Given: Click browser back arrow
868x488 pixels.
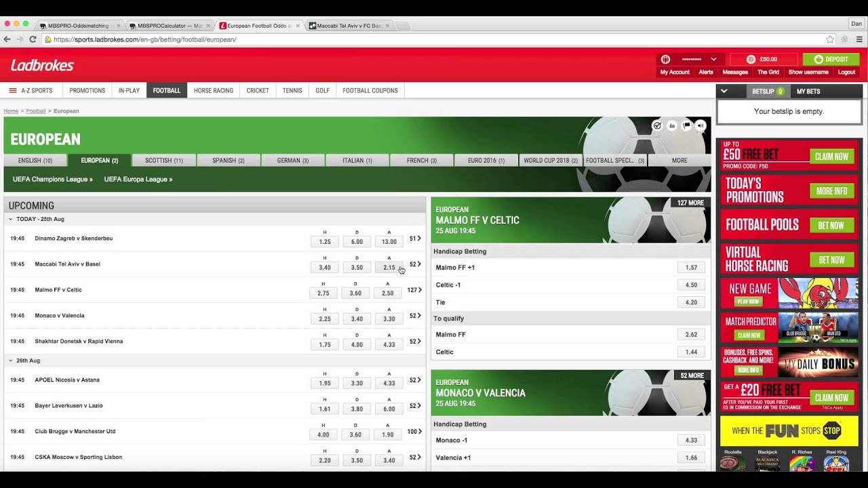Looking at the screenshot, I should pyautogui.click(x=7, y=39).
